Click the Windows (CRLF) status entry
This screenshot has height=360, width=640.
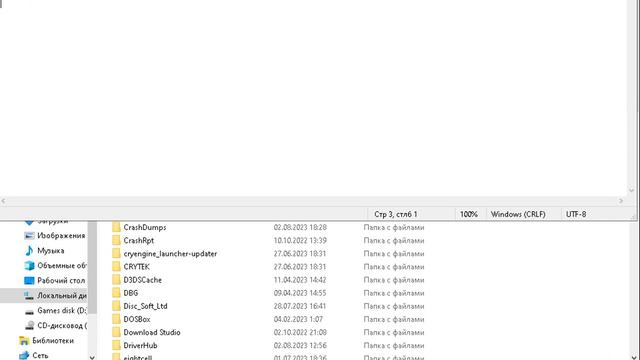pyautogui.click(x=518, y=214)
